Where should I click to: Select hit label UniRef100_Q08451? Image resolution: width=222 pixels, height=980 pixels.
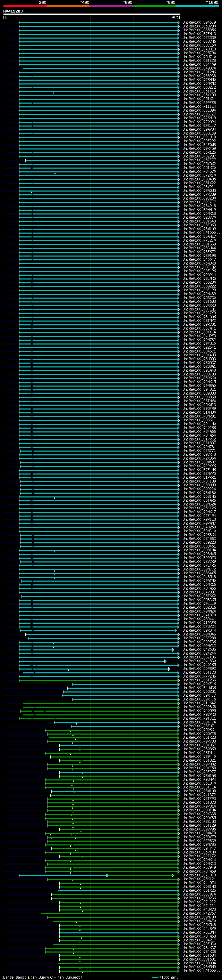click(199, 546)
